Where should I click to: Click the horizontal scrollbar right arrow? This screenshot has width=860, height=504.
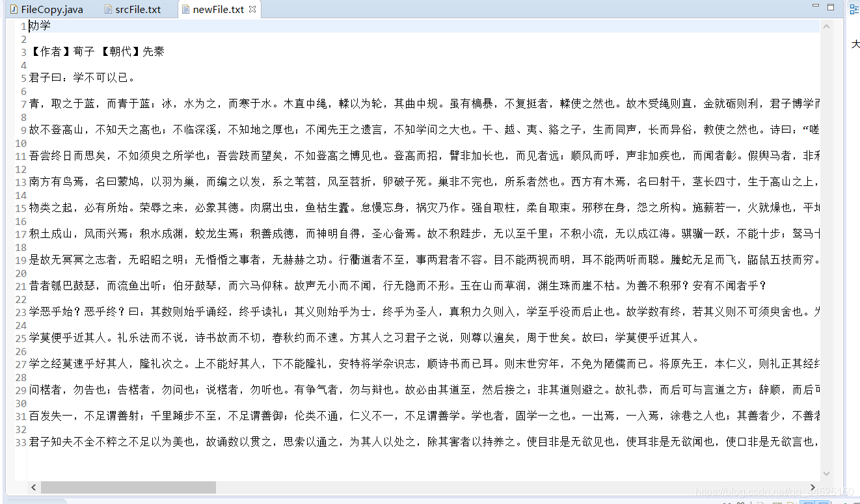(813, 487)
